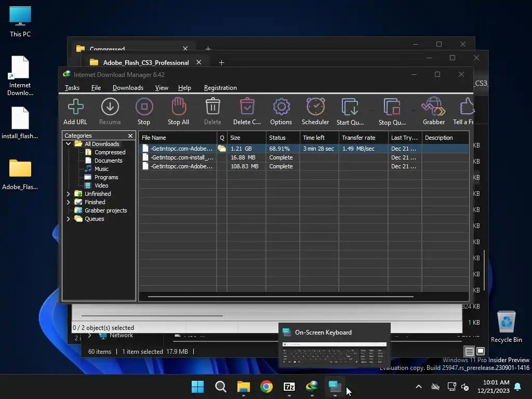Open the Windows Start menu
The width and height of the screenshot is (532, 399).
click(197, 387)
